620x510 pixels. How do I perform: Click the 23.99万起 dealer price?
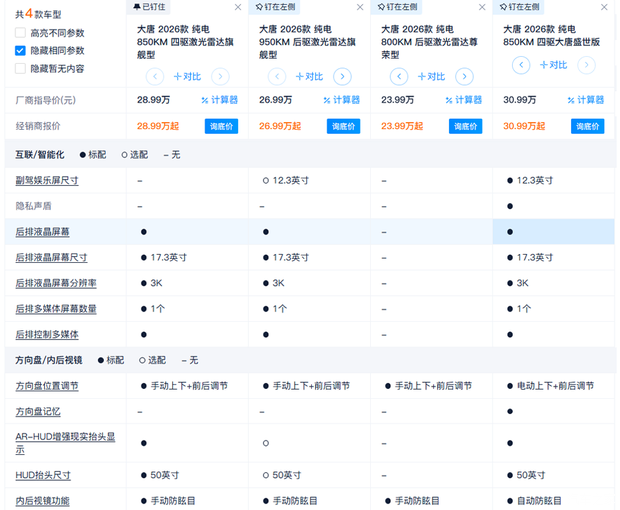pos(402,126)
